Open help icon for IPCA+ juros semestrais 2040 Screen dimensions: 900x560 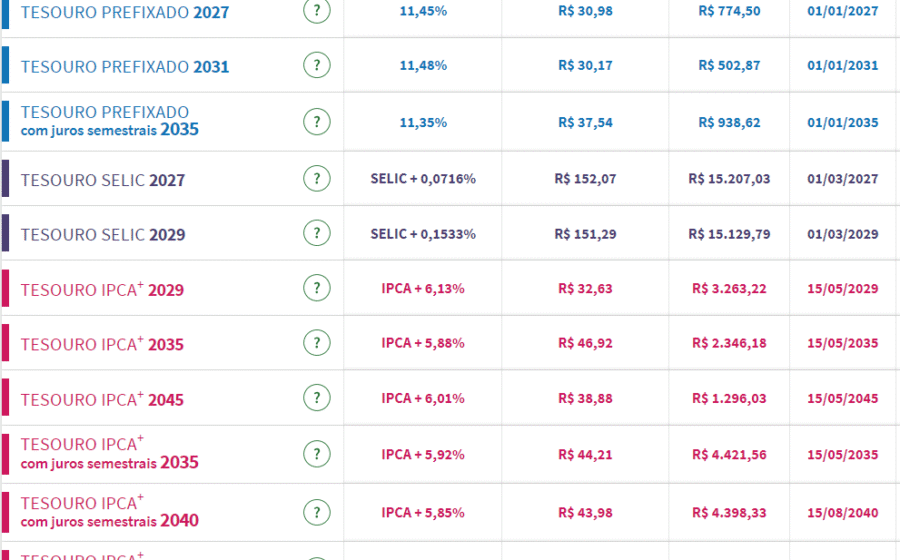click(x=317, y=512)
